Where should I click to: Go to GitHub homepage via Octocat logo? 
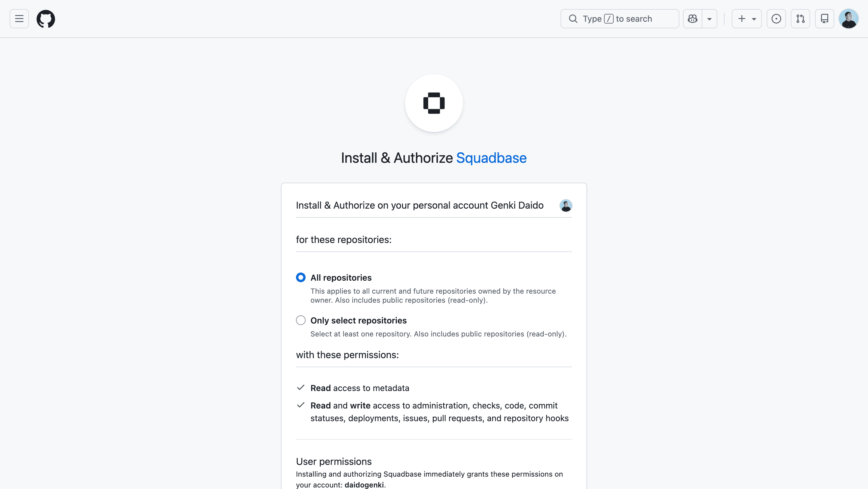coord(46,18)
